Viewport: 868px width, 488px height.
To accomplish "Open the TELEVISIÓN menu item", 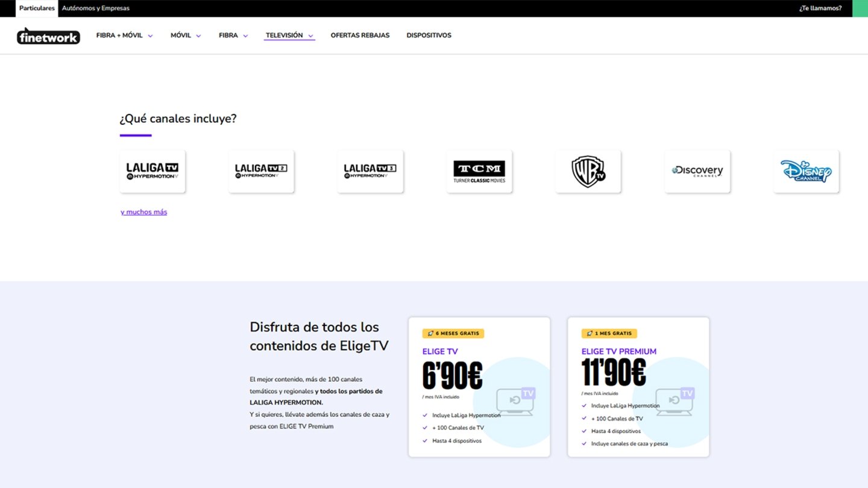I will pos(285,36).
